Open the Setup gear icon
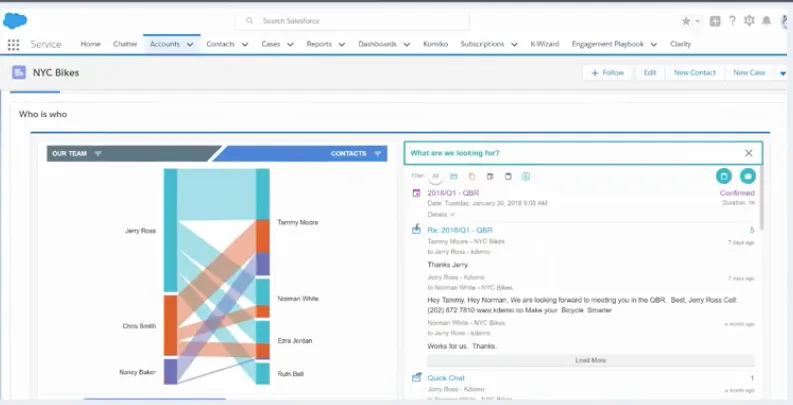Screen dimensions: 793x405 tap(749, 21)
